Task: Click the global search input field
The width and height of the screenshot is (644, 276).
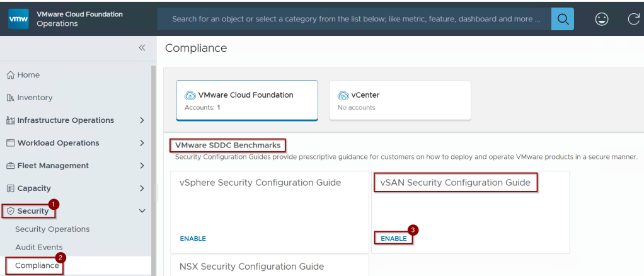Action: coord(354,19)
